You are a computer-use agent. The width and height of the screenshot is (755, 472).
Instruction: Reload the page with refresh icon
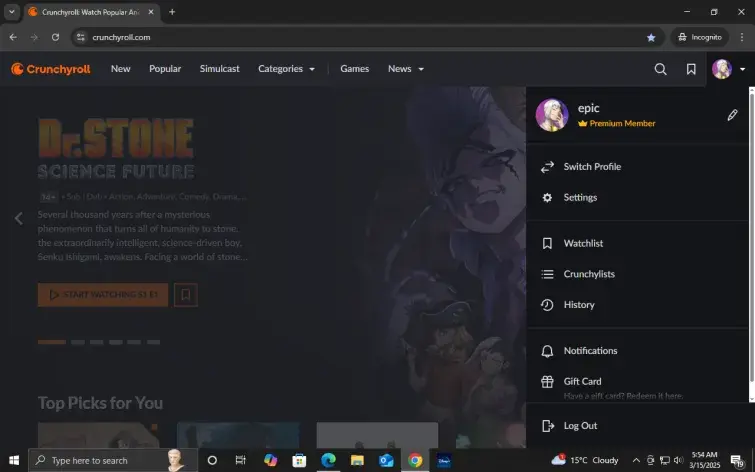(55, 37)
